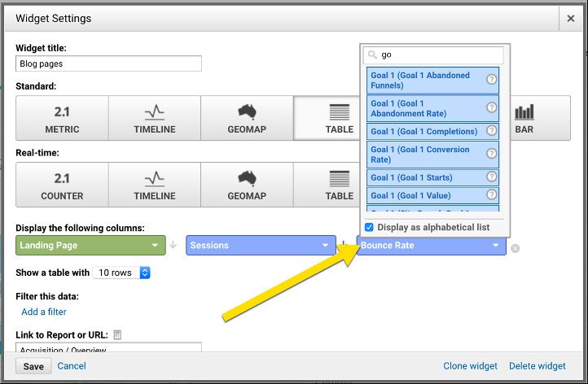Screen dimensions: 588x384
Task: Open the 10 rows selector
Action: (x=121, y=273)
